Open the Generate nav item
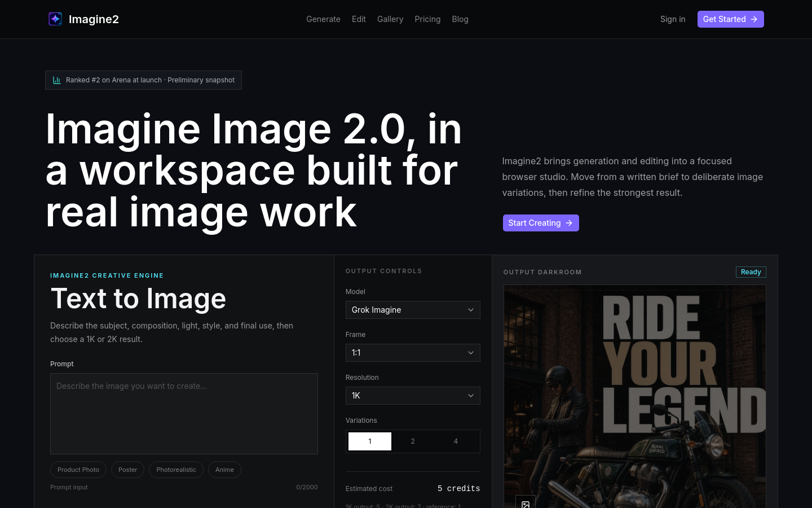Image resolution: width=812 pixels, height=508 pixels. coord(323,19)
